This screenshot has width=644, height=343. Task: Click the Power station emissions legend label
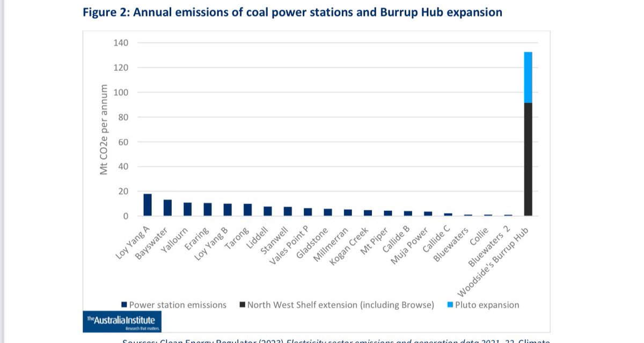[178, 305]
